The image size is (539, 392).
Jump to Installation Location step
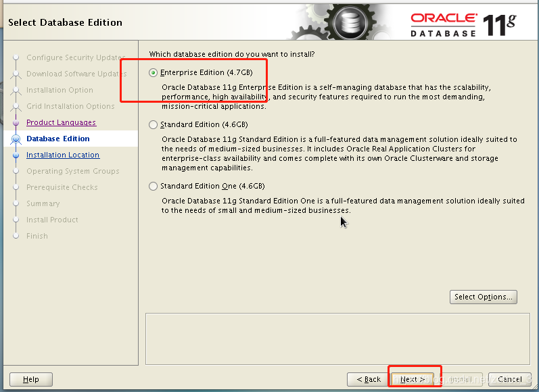[63, 155]
